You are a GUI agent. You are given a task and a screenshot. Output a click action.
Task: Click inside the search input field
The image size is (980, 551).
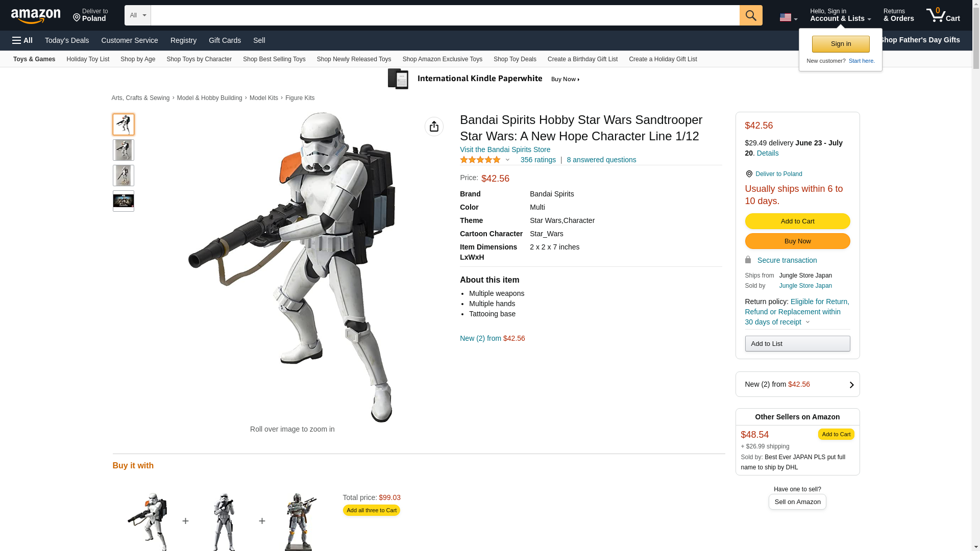[x=444, y=15]
